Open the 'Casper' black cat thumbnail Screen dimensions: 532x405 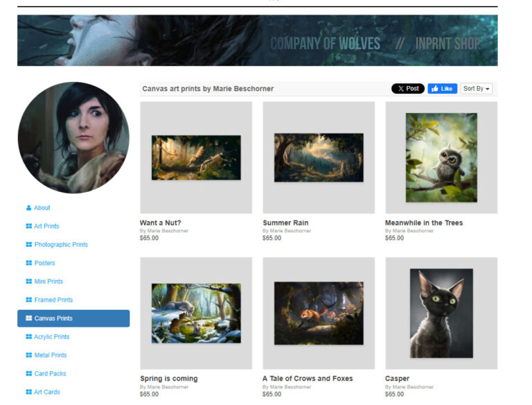[441, 313]
